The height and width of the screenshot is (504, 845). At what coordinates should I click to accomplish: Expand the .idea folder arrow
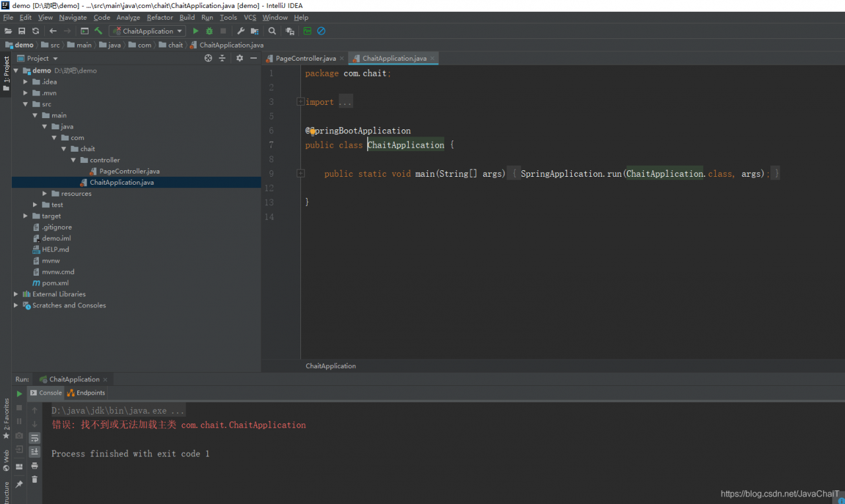pyautogui.click(x=26, y=82)
